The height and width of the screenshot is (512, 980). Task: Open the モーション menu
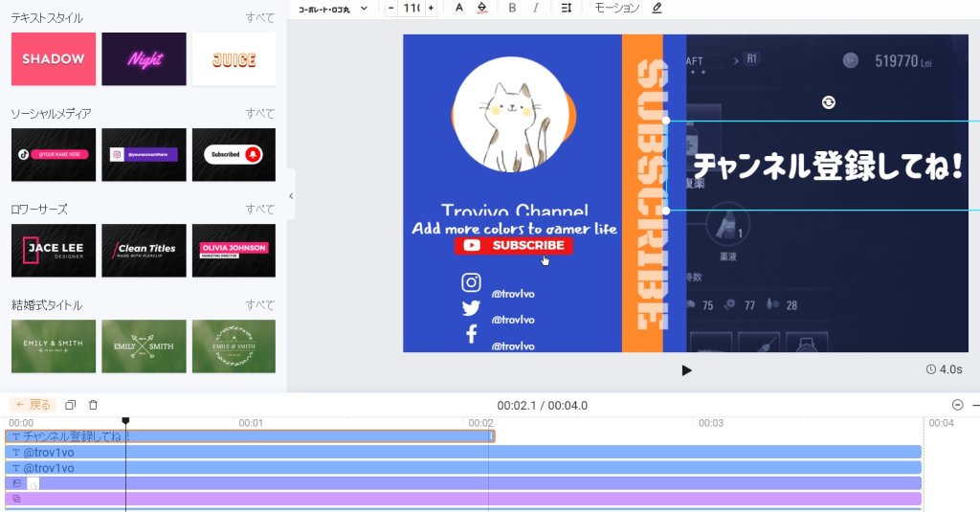(x=616, y=8)
